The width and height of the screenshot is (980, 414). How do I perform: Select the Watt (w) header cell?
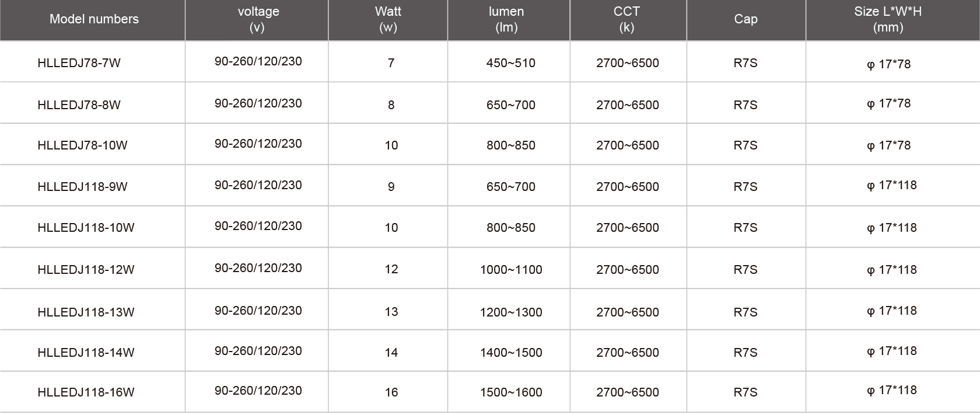pyautogui.click(x=388, y=19)
